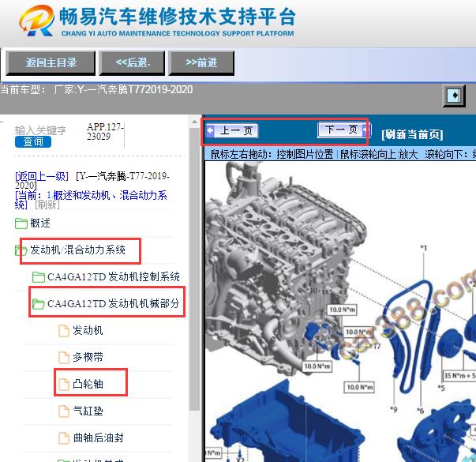Click the gray [刷新] link in sidebar

coord(47,205)
